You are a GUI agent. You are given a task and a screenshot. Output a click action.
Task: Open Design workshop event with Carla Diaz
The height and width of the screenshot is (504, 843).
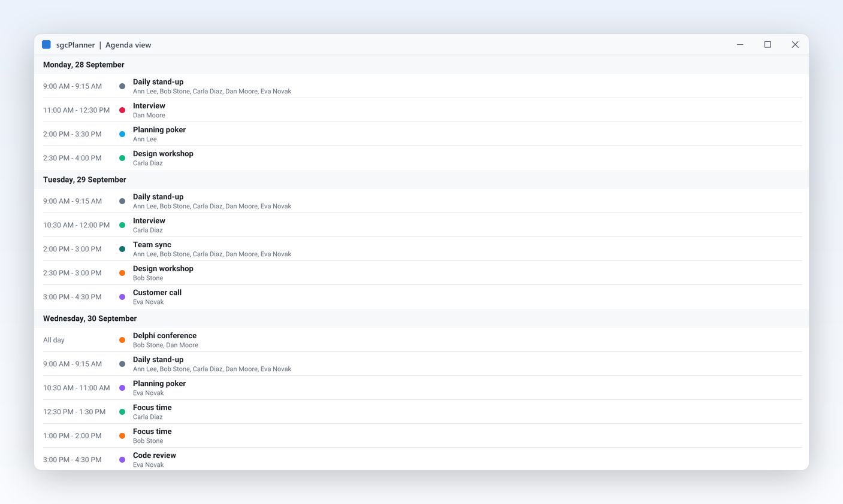coord(163,154)
